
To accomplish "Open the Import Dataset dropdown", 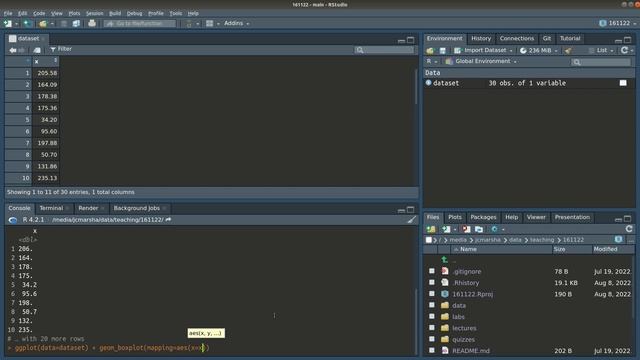I will click(x=484, y=50).
